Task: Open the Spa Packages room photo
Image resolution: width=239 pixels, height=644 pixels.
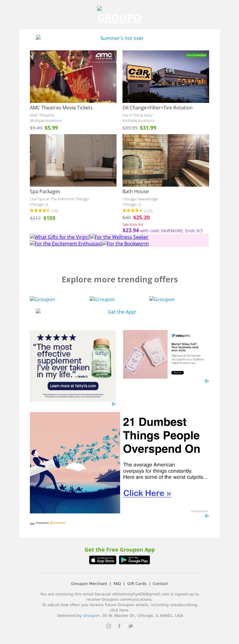Action: [x=73, y=160]
